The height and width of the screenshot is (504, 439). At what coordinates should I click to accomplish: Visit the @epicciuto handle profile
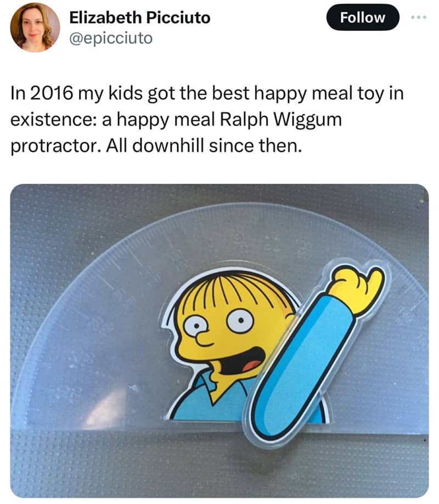tap(111, 38)
